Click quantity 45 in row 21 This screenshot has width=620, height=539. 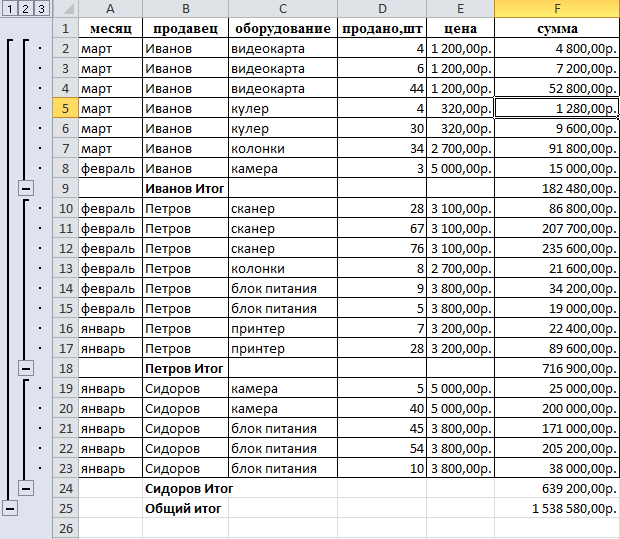(382, 428)
